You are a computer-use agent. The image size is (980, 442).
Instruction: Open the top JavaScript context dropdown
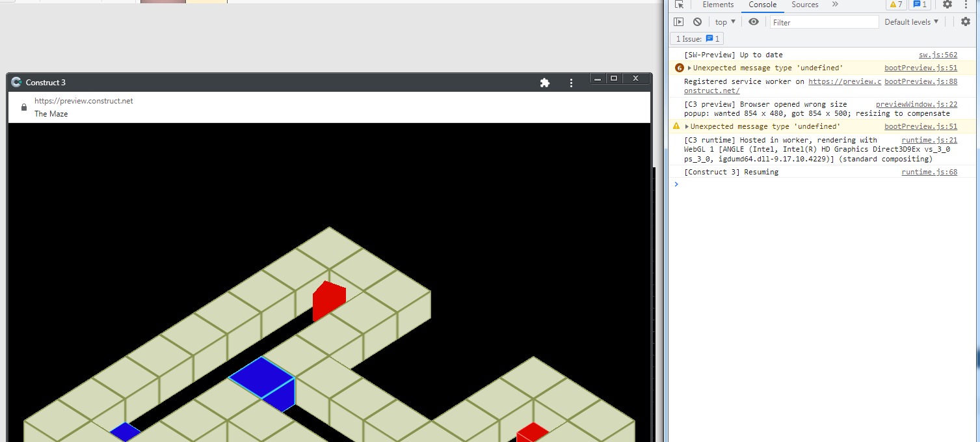point(725,22)
